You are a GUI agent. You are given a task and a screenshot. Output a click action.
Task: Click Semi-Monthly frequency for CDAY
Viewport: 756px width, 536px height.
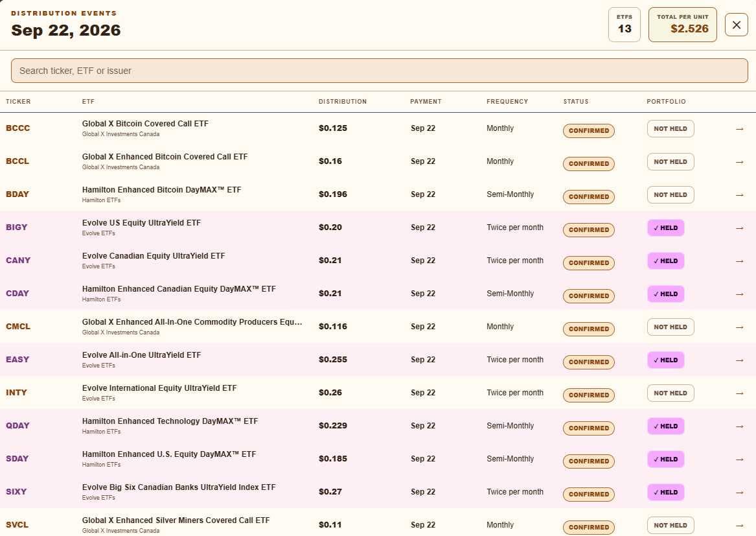pyautogui.click(x=510, y=294)
